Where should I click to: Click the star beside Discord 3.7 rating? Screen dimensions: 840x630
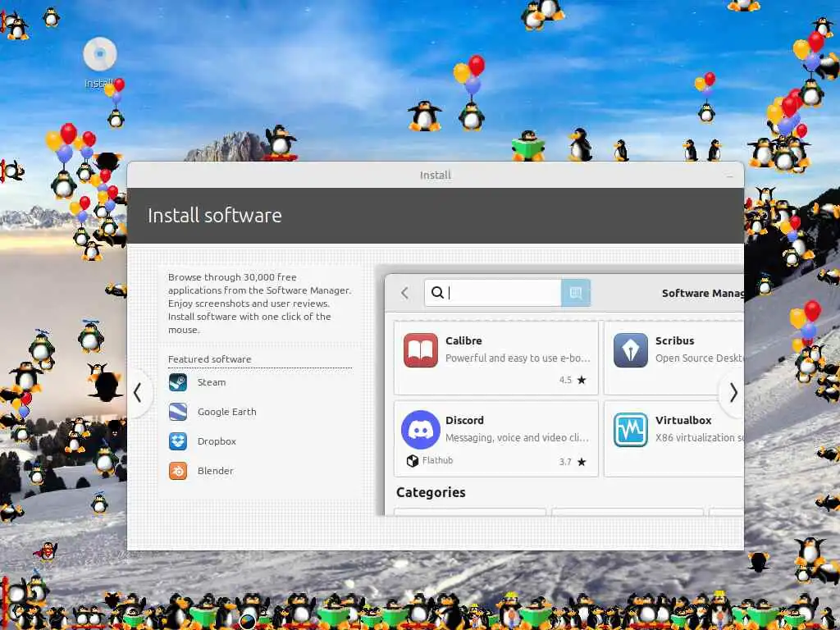pyautogui.click(x=582, y=462)
